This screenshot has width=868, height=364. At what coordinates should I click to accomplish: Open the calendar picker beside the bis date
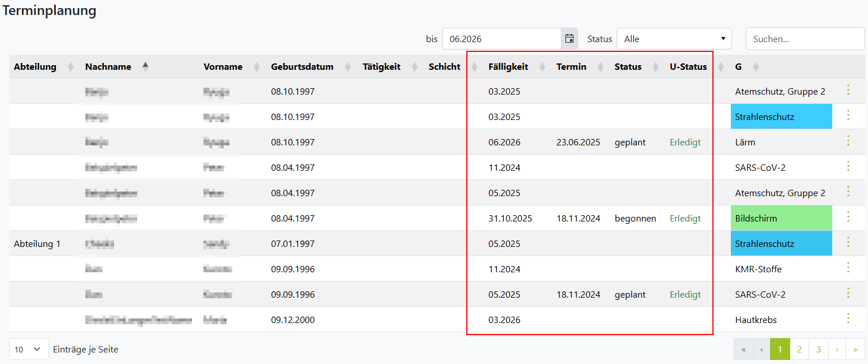(569, 39)
